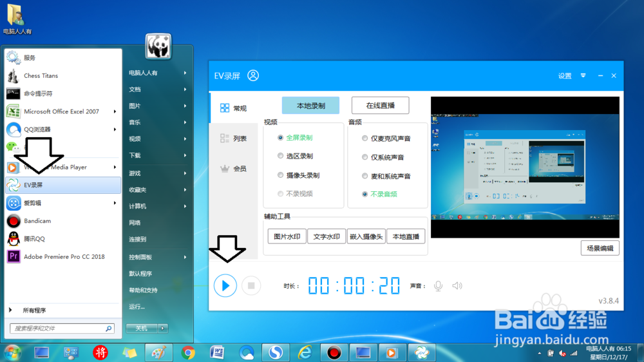The height and width of the screenshot is (362, 644).
Task: Expand the Media Player submenu arrow
Action: [x=115, y=167]
